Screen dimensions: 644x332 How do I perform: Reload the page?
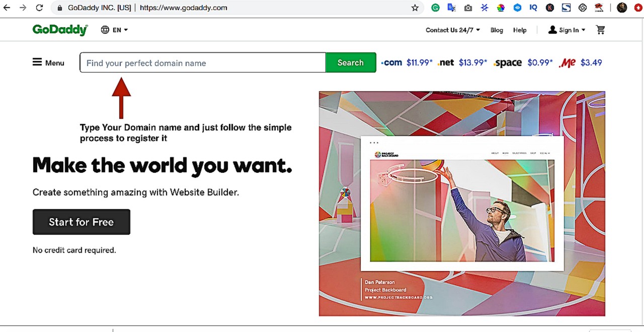coord(39,8)
